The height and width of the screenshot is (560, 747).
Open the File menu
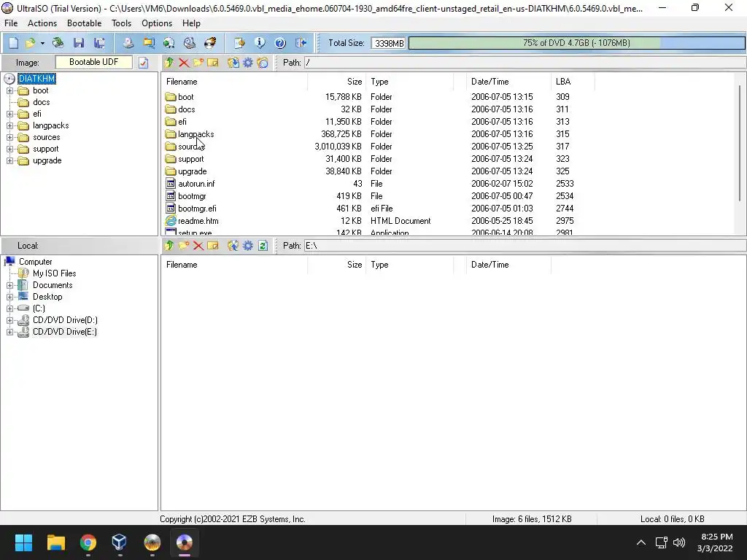[11, 23]
